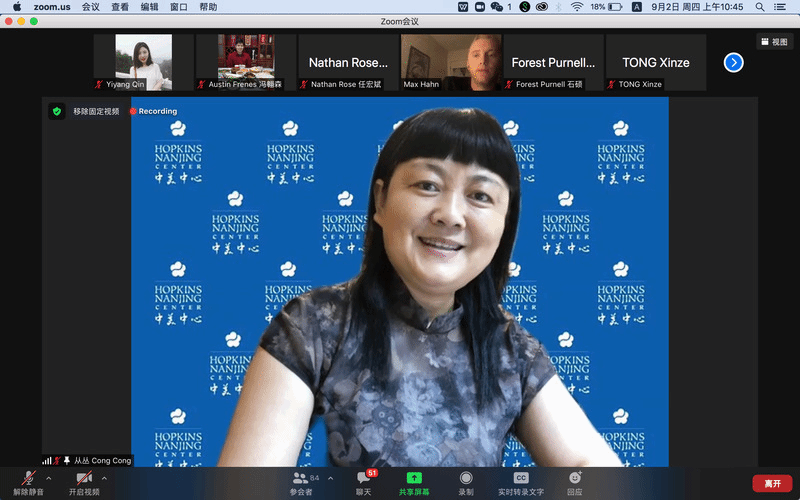Image resolution: width=800 pixels, height=500 pixels.
Task: Click the date and time 9月2日 周四
Action: [697, 7]
